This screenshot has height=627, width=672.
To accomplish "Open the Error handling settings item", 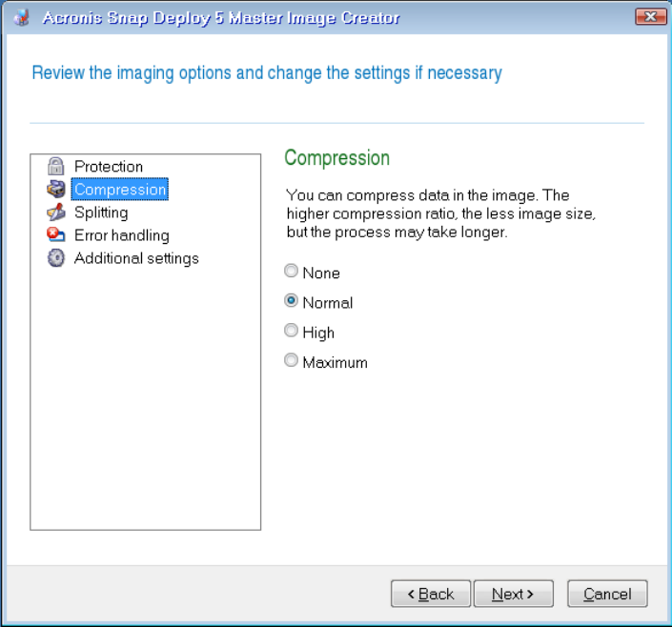I will (121, 235).
